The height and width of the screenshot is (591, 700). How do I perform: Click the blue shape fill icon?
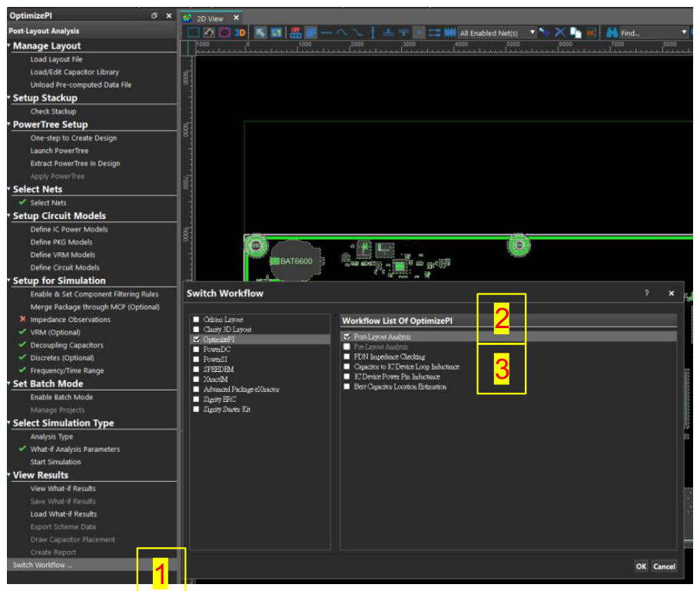(311, 32)
